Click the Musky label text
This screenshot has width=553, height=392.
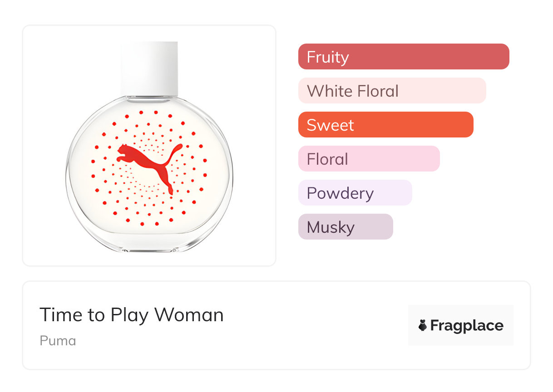click(331, 227)
